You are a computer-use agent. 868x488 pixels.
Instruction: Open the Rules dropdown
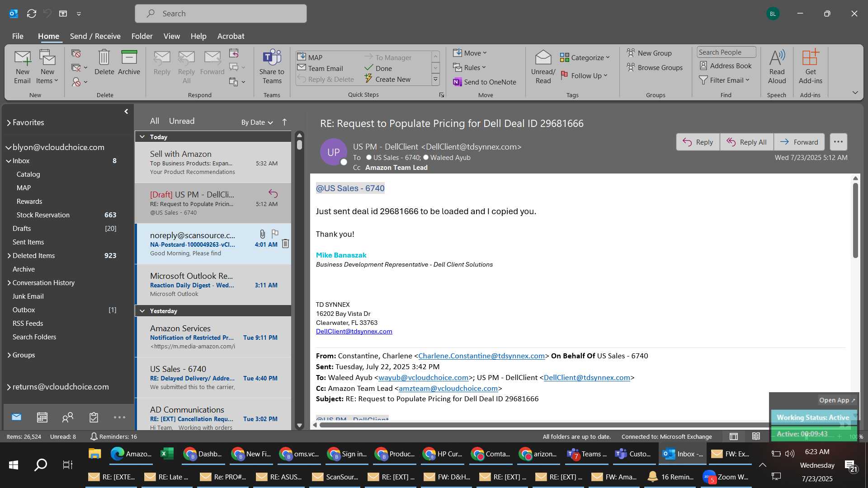pos(469,67)
